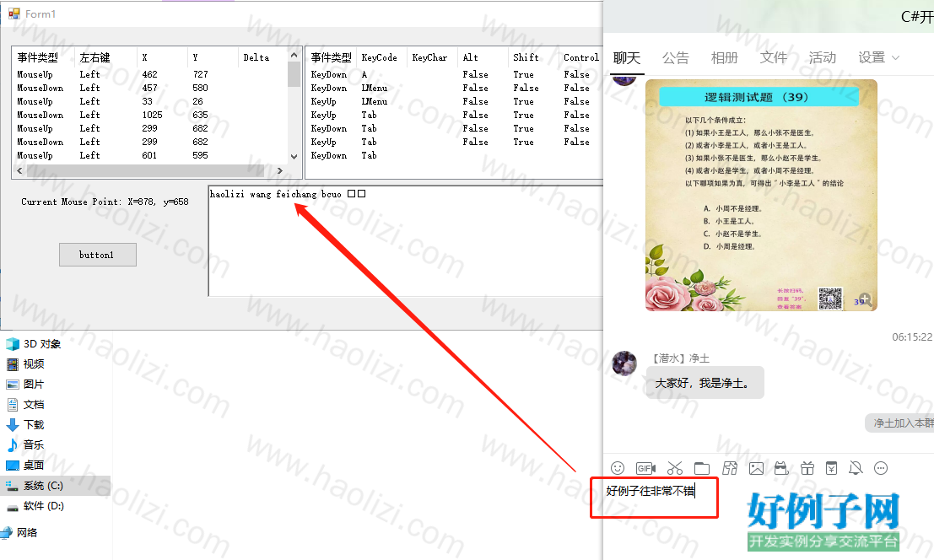The width and height of the screenshot is (934, 560).
Task: Click the cat with sunglasses icon
Action: [x=781, y=468]
